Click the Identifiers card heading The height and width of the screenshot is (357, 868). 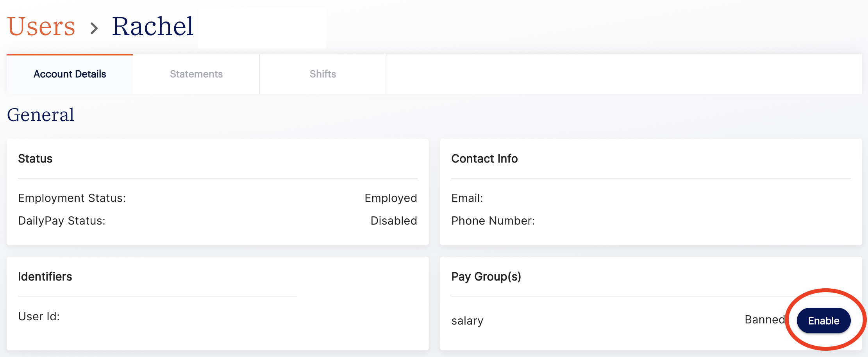45,277
